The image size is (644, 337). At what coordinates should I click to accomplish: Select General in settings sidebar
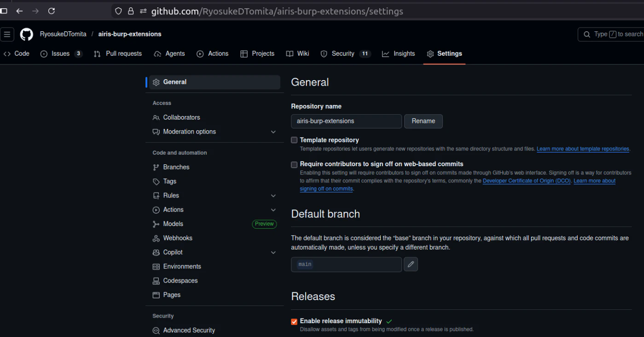tap(215, 82)
